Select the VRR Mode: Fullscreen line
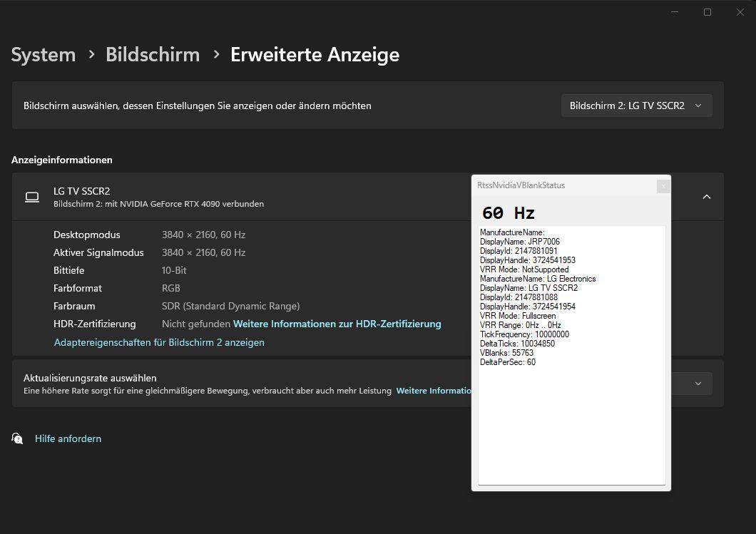The height and width of the screenshot is (534, 756). pyautogui.click(x=518, y=316)
